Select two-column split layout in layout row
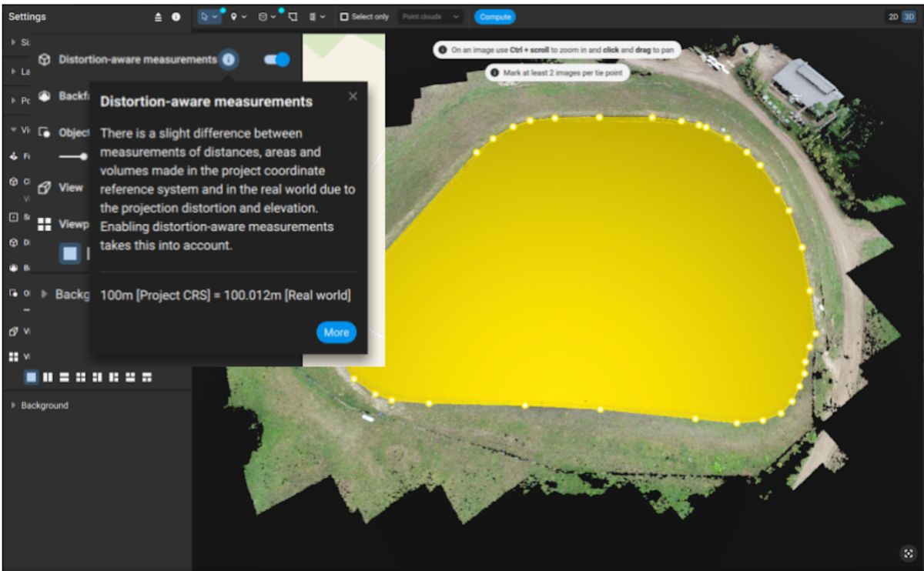 point(48,377)
